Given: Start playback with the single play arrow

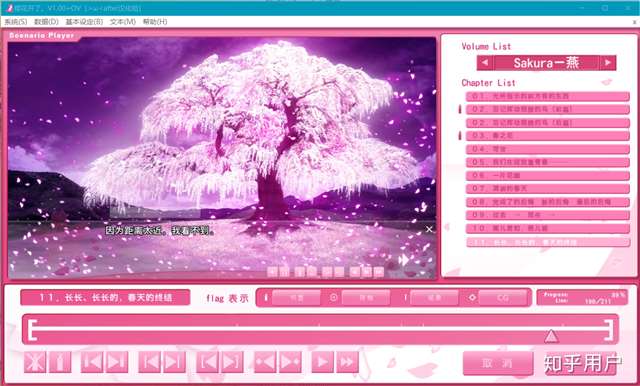Looking at the screenshot, I should 322,362.
